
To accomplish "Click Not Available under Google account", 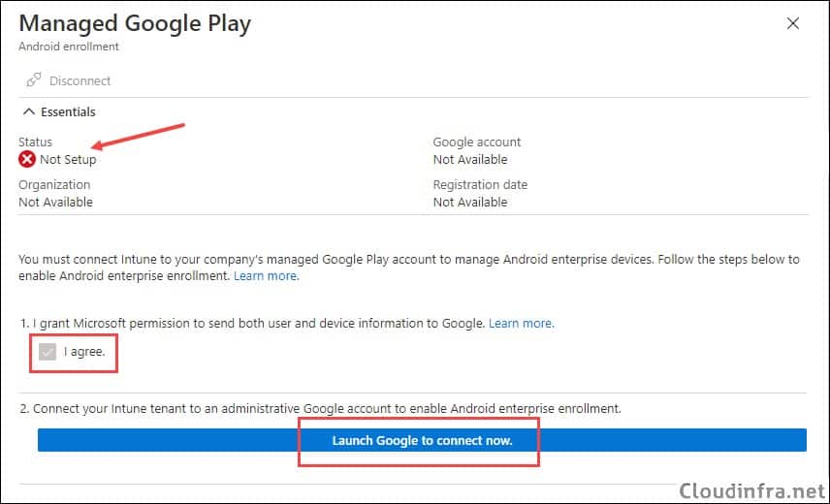I will (470, 159).
